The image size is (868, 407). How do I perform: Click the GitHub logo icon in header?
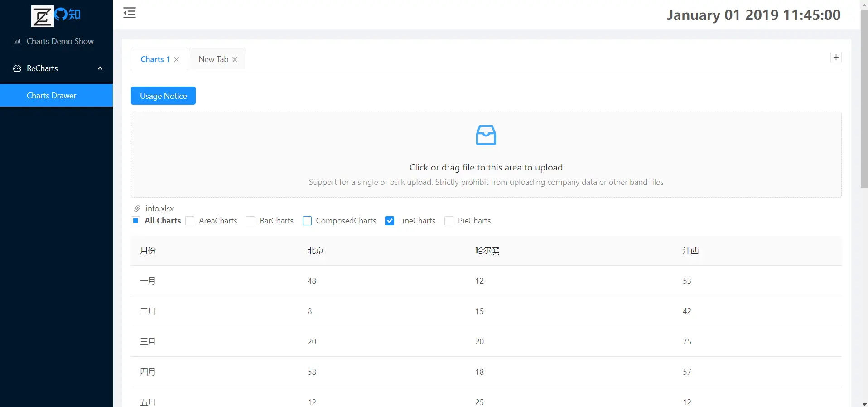pyautogui.click(x=61, y=14)
